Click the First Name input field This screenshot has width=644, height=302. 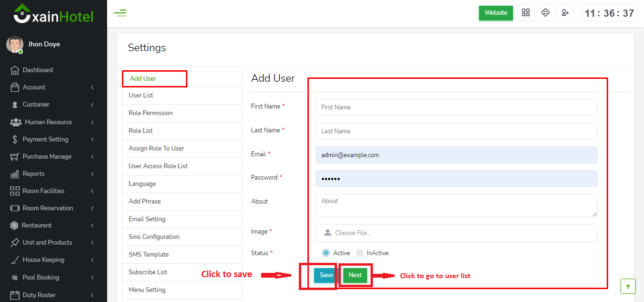click(x=456, y=108)
